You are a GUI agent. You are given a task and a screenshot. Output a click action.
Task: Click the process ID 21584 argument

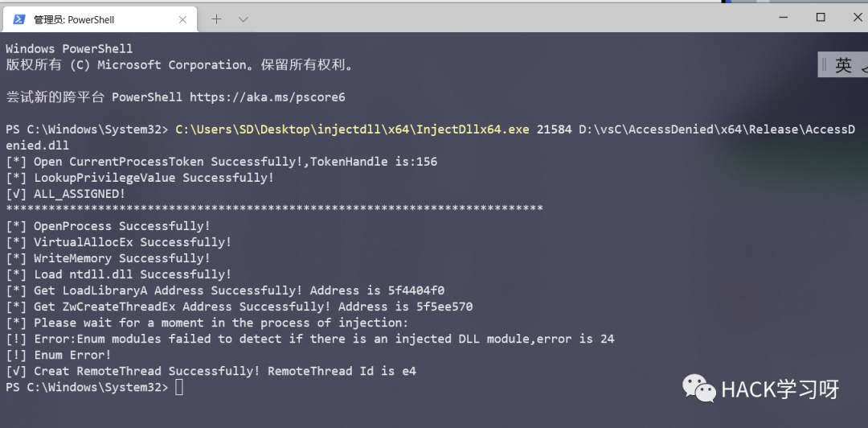(x=554, y=130)
